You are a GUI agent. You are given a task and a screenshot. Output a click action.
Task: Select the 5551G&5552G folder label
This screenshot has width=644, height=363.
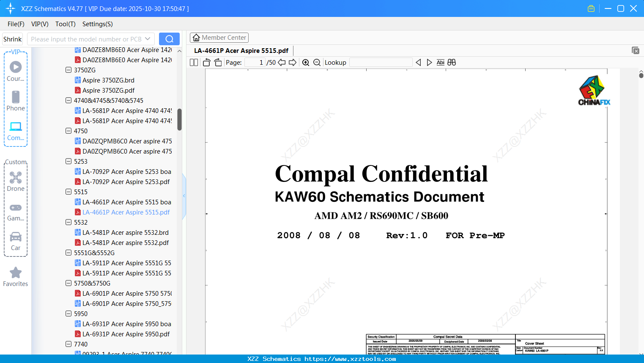click(x=94, y=253)
